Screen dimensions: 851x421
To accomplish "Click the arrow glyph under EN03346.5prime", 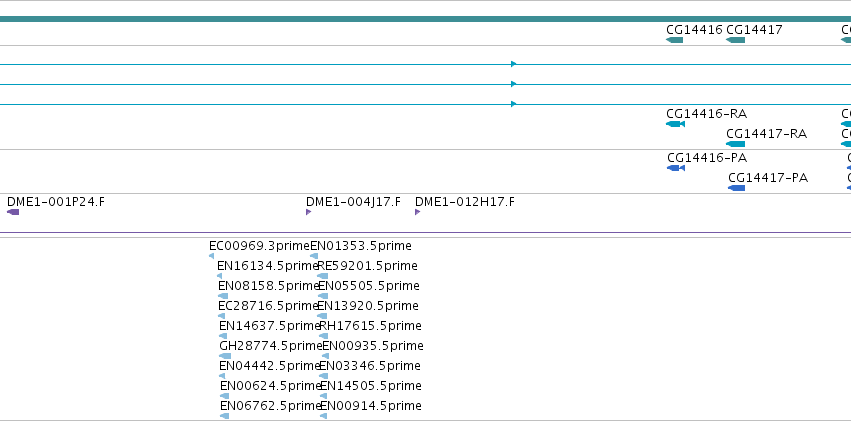I will coord(323,376).
